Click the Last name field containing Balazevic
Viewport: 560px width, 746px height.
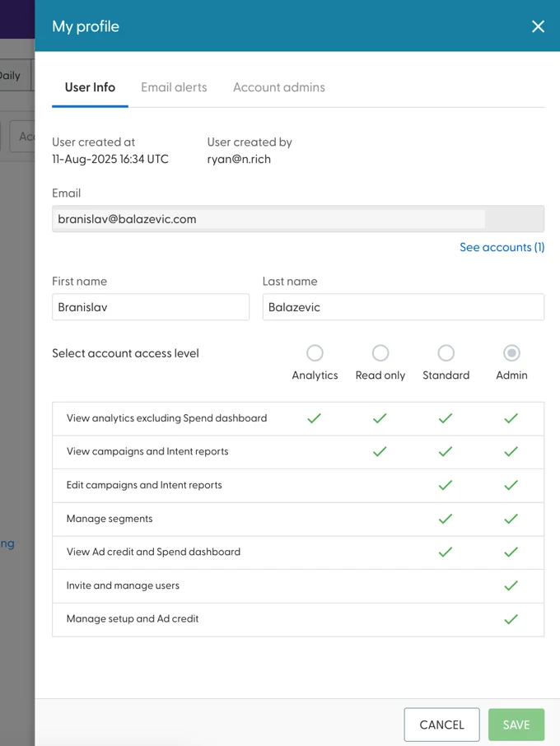click(403, 307)
